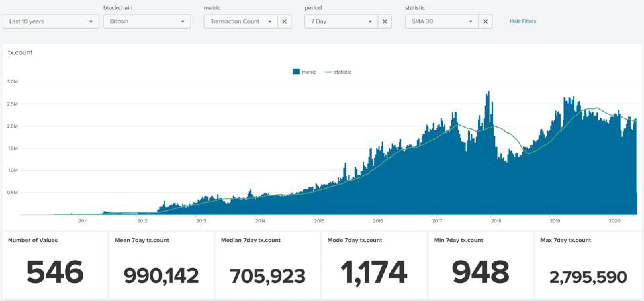
Task: Click the 2014 x-axis label
Action: 260,221
